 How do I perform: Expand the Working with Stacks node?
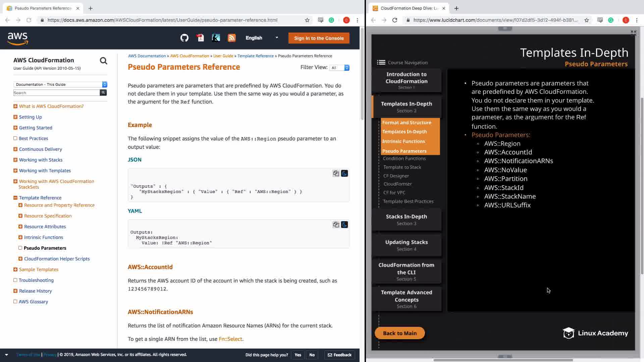pyautogui.click(x=15, y=160)
